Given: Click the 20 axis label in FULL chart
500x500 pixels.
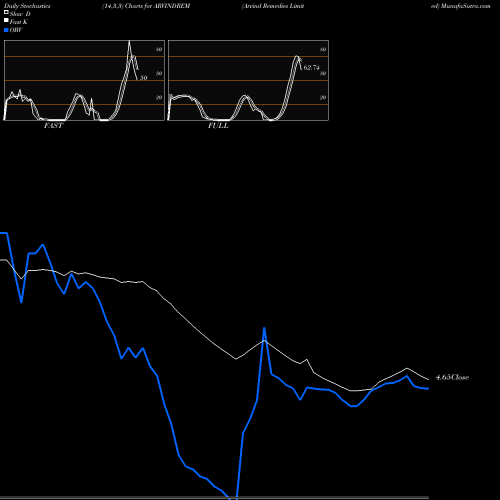Looking at the screenshot, I should pyautogui.click(x=323, y=97).
